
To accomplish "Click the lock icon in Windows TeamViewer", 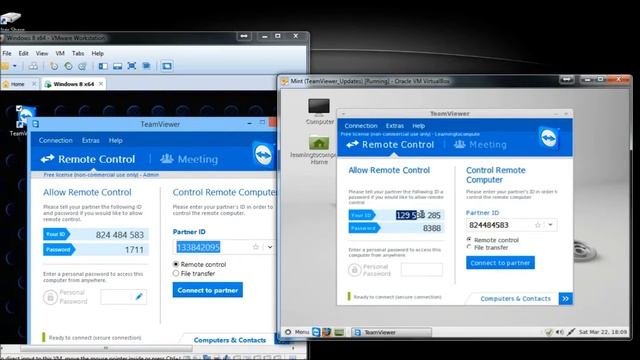I will click(50, 297).
